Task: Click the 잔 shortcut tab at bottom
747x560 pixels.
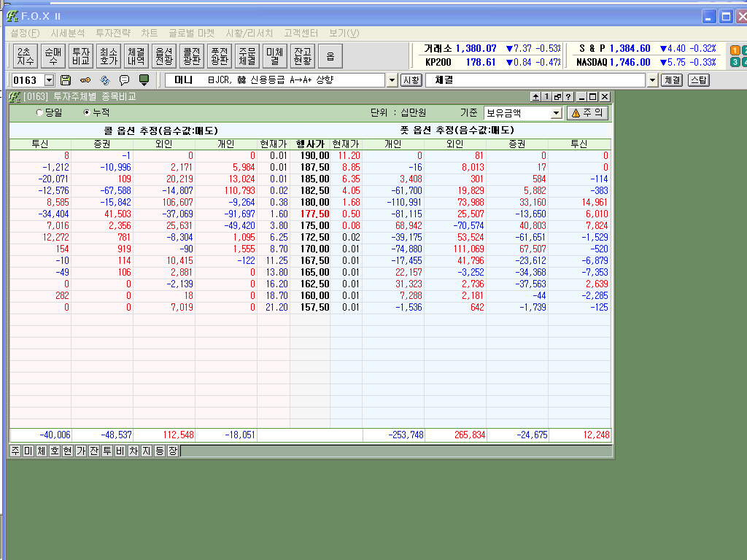Action: 94,451
